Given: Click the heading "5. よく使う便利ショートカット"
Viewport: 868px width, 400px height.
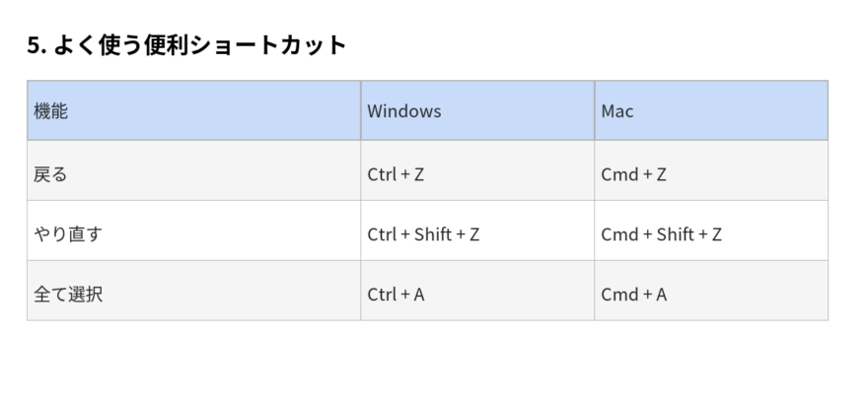Looking at the screenshot, I should click(186, 45).
